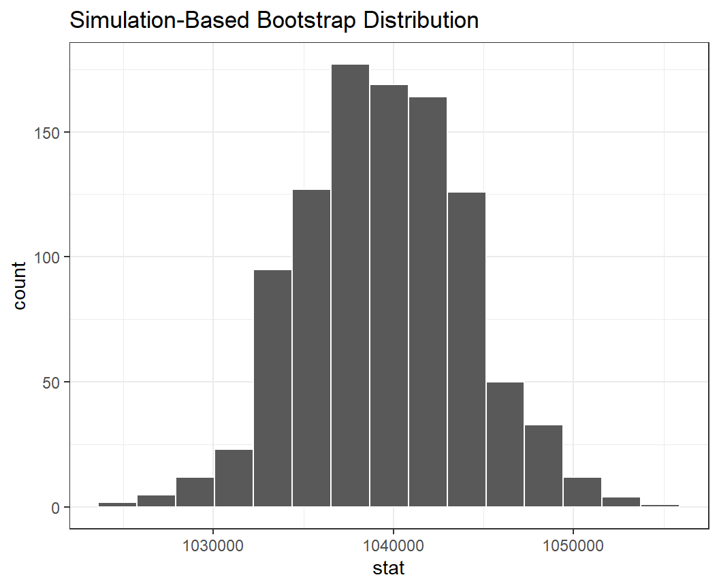The image size is (719, 588).
Task: Select the leftmost shortest histogram bar
Action: [x=117, y=505]
